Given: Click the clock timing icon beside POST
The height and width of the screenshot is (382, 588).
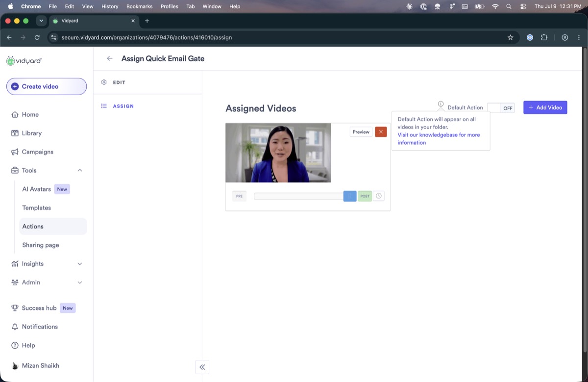Looking at the screenshot, I should (x=378, y=196).
